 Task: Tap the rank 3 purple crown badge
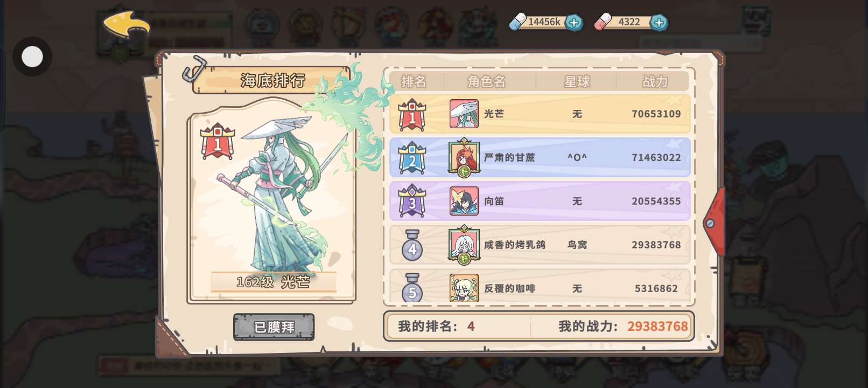click(412, 201)
